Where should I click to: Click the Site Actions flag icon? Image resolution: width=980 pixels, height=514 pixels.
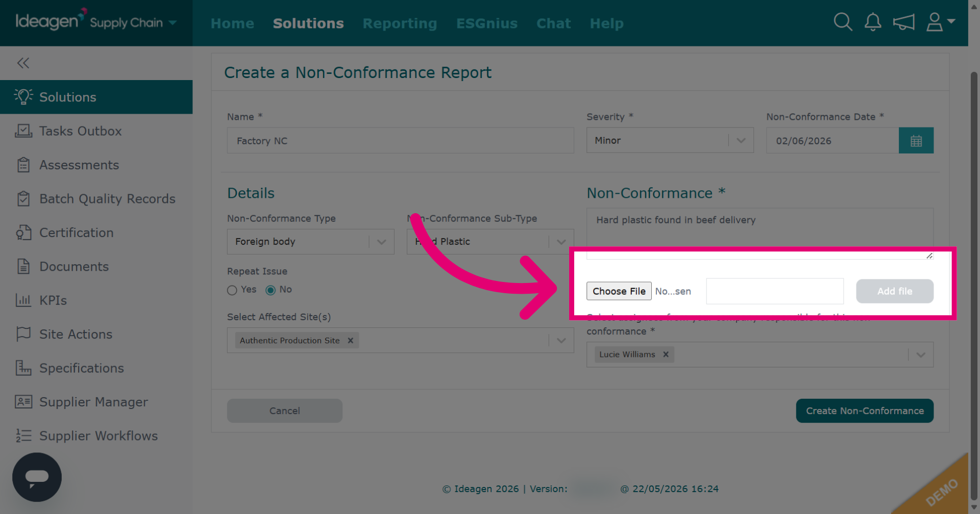[x=23, y=334]
